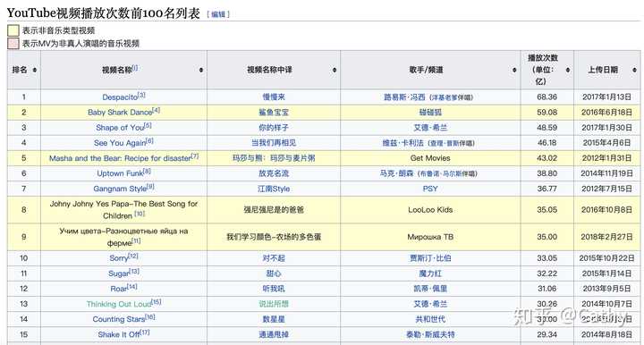This screenshot has width=644, height=345.
Task: Sort table by 排名 column arrows
Action: [x=35, y=70]
